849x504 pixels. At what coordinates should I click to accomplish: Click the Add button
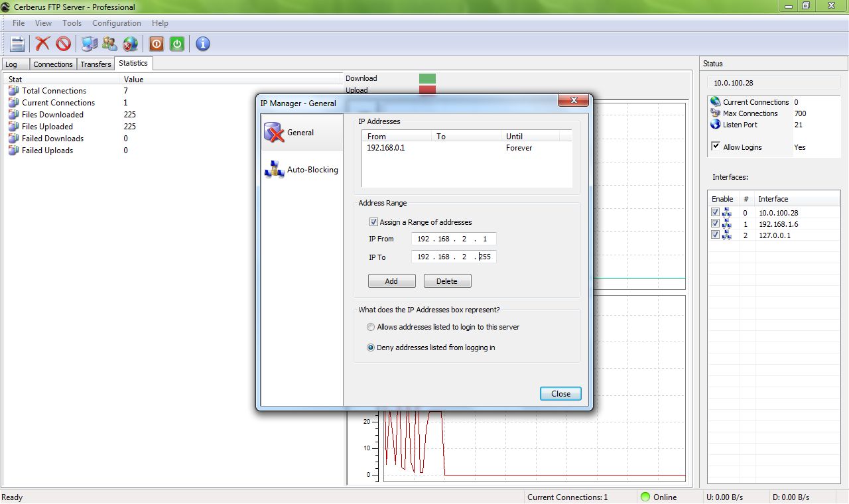click(x=391, y=281)
